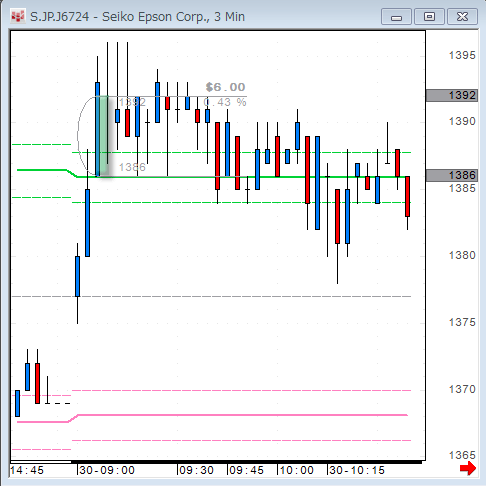Click the 10:00 time axis label
This screenshot has height=486, width=486.
[296, 470]
